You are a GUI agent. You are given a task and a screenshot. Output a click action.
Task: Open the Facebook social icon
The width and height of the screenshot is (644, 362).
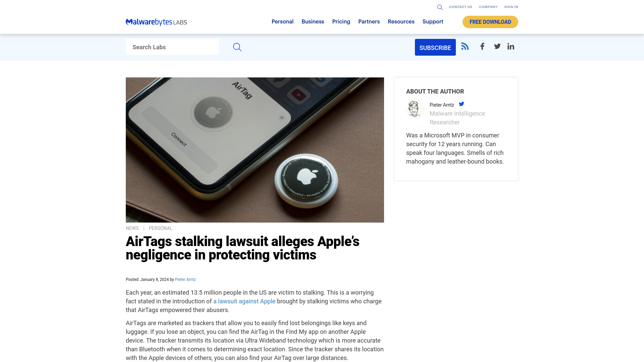point(482,46)
